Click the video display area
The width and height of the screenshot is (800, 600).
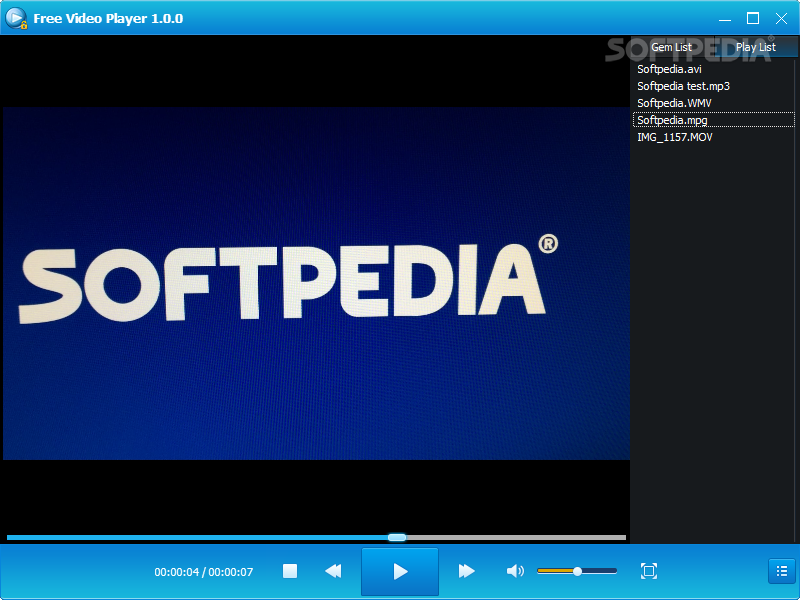tap(316, 284)
